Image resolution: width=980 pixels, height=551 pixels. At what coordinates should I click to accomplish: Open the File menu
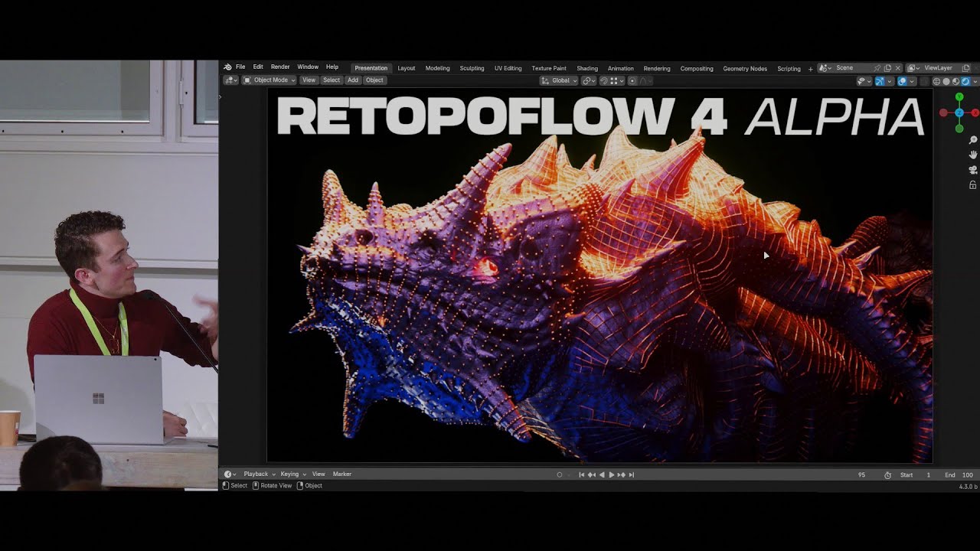click(x=240, y=67)
